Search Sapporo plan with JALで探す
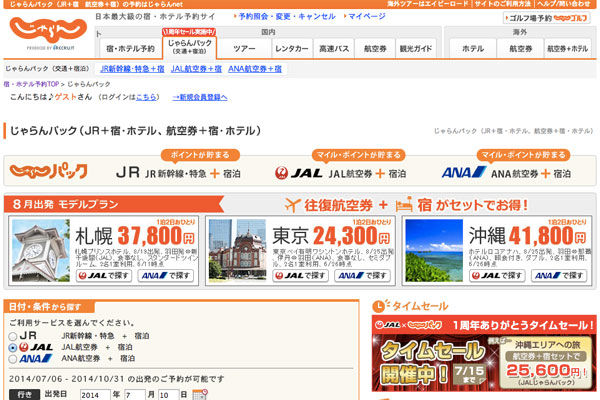 [104, 276]
